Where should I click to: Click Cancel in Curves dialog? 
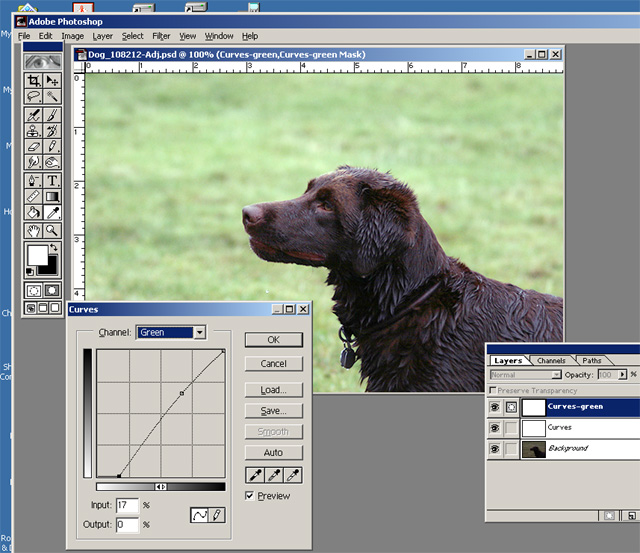pyautogui.click(x=274, y=364)
